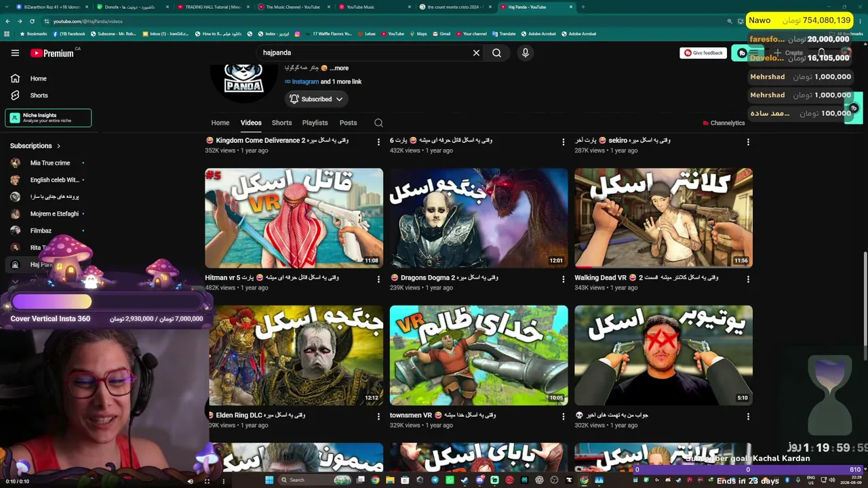The height and width of the screenshot is (488, 868).
Task: Open the sekiro video title
Action: 623,140
